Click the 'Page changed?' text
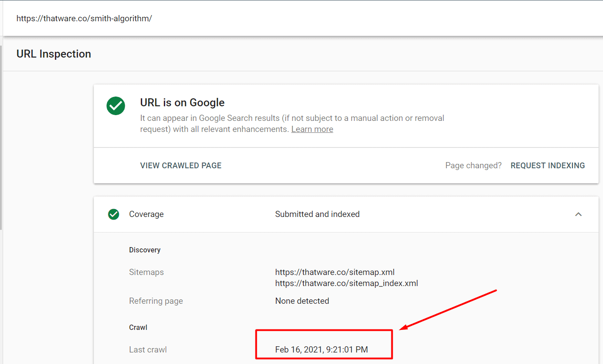This screenshot has height=364, width=603. [x=473, y=166]
